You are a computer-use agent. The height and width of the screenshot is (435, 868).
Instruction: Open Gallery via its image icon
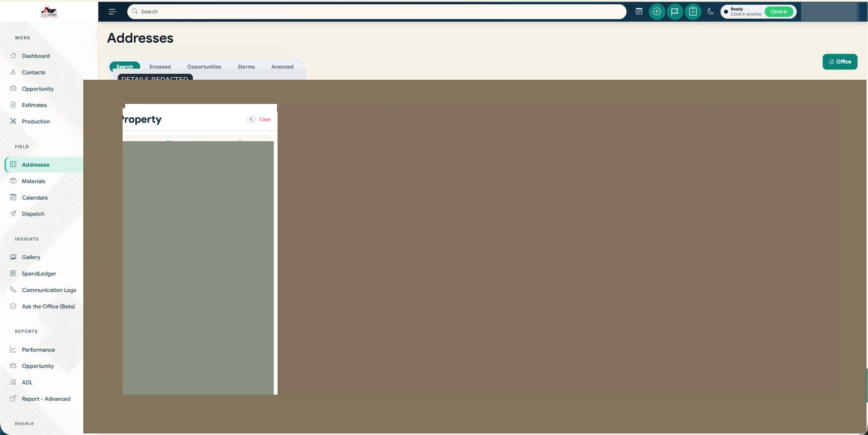[x=13, y=257]
